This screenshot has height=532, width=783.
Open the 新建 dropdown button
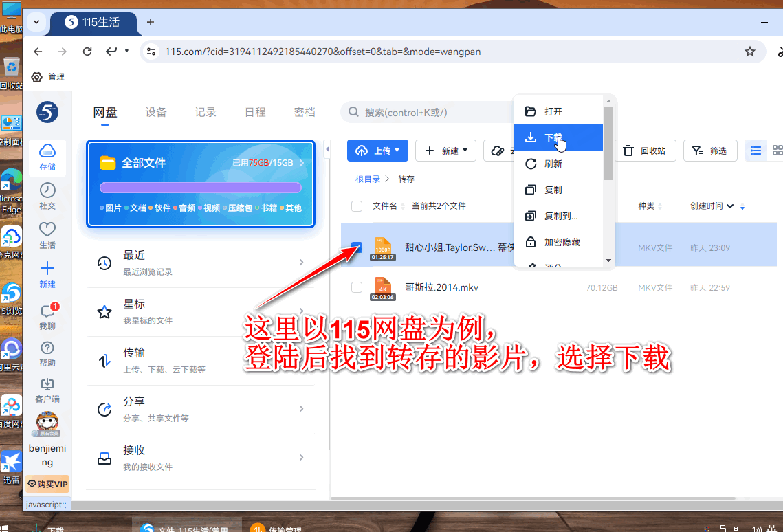[x=445, y=151]
